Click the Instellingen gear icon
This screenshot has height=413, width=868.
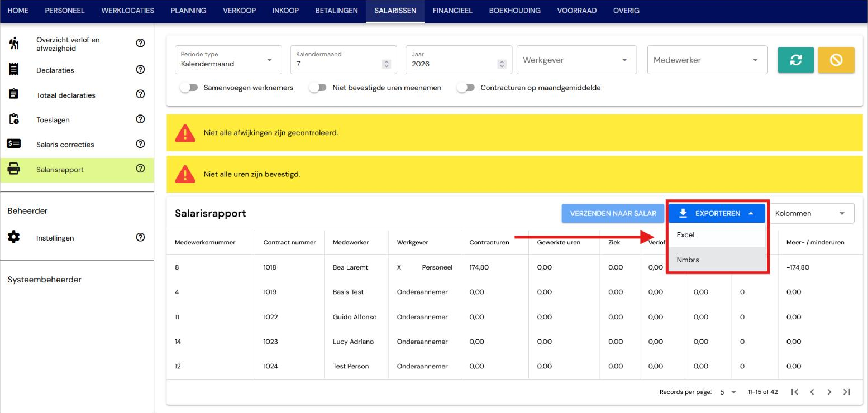pos(14,238)
